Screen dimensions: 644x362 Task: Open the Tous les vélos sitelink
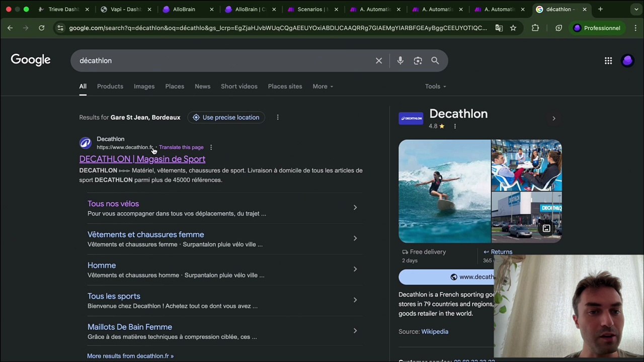point(113,204)
